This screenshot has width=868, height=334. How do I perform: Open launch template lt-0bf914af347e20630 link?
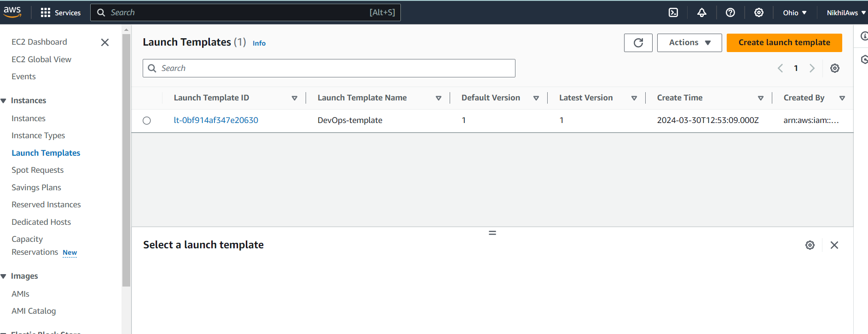216,120
